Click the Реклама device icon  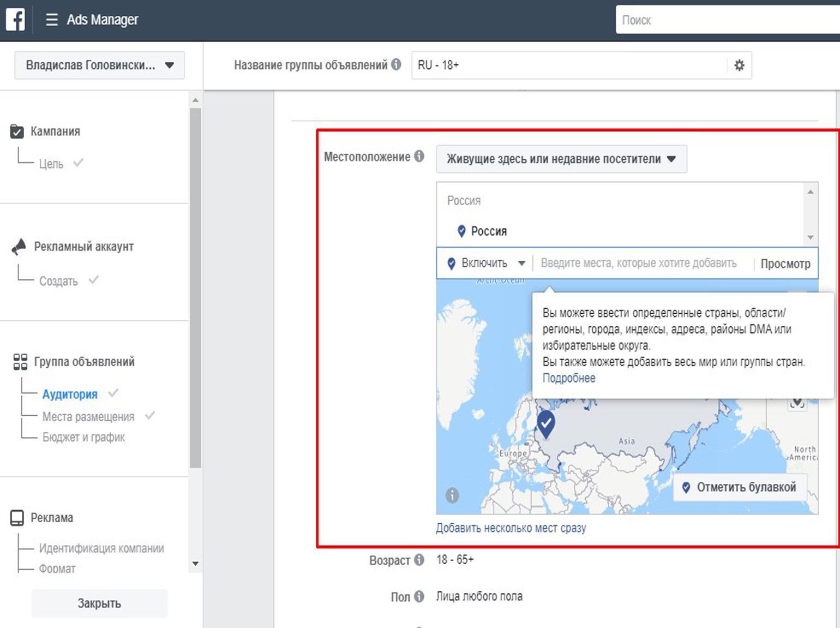pos(17,518)
